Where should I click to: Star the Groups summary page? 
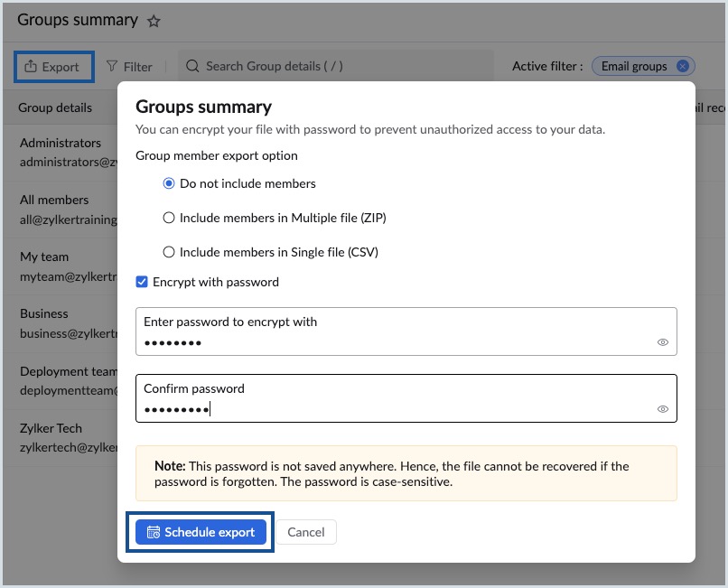point(154,20)
